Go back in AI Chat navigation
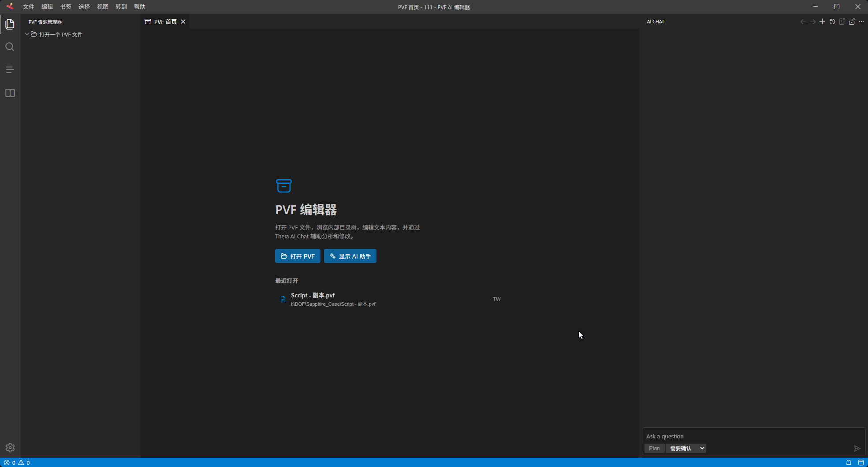Screen dimensions: 868x467 point(803,22)
